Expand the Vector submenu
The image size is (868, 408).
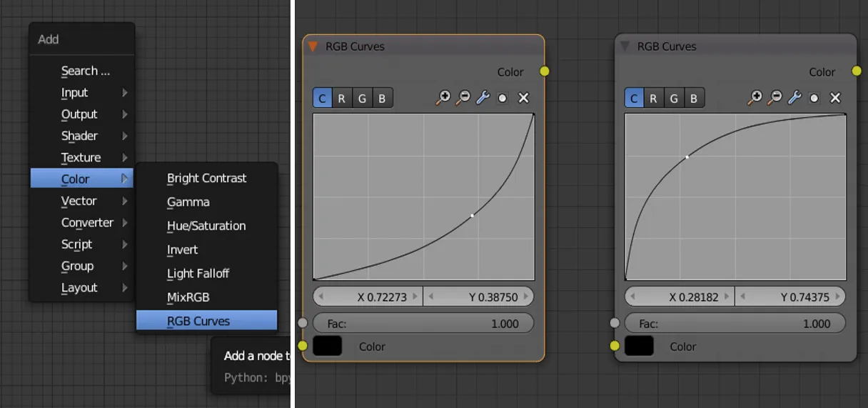(82, 201)
